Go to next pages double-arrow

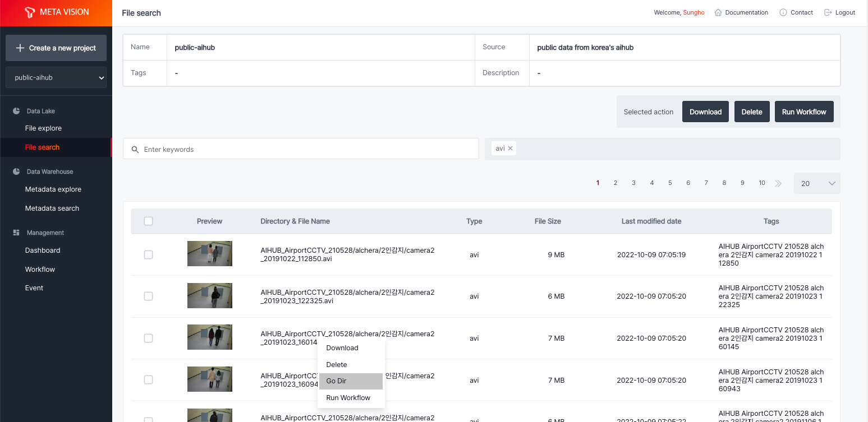pyautogui.click(x=778, y=183)
